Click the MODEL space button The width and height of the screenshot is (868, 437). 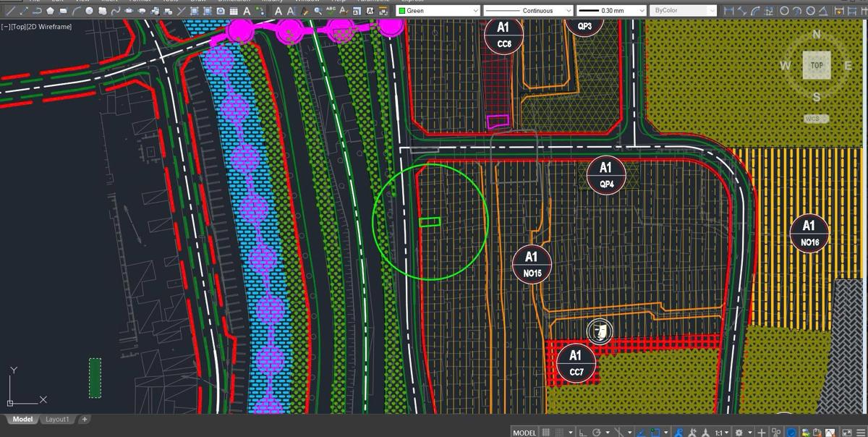point(524,432)
